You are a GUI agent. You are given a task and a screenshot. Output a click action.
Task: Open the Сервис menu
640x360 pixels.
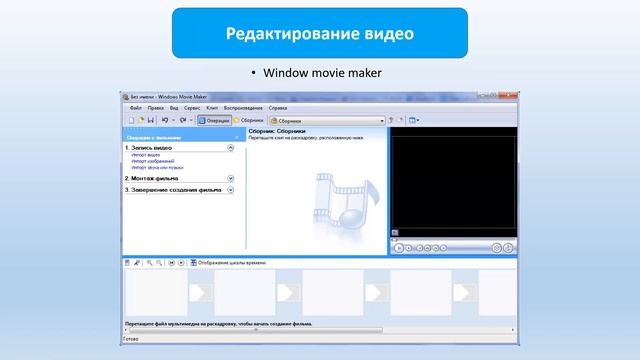pos(192,108)
